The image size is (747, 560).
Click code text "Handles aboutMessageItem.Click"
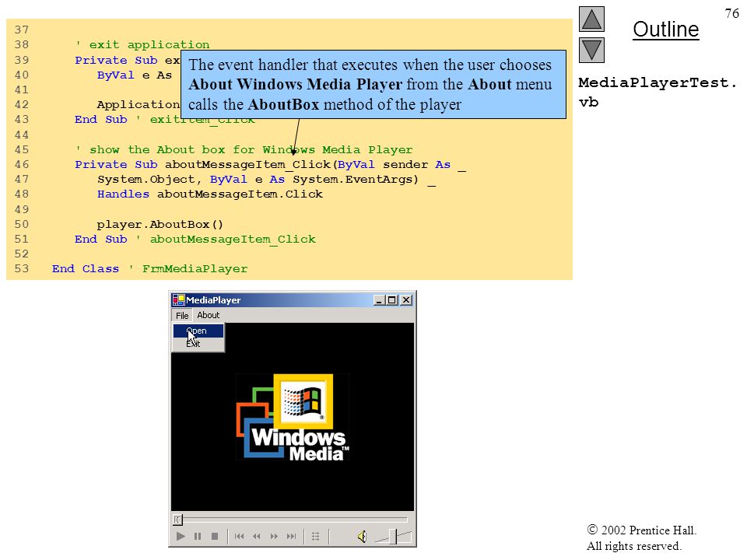tap(210, 194)
